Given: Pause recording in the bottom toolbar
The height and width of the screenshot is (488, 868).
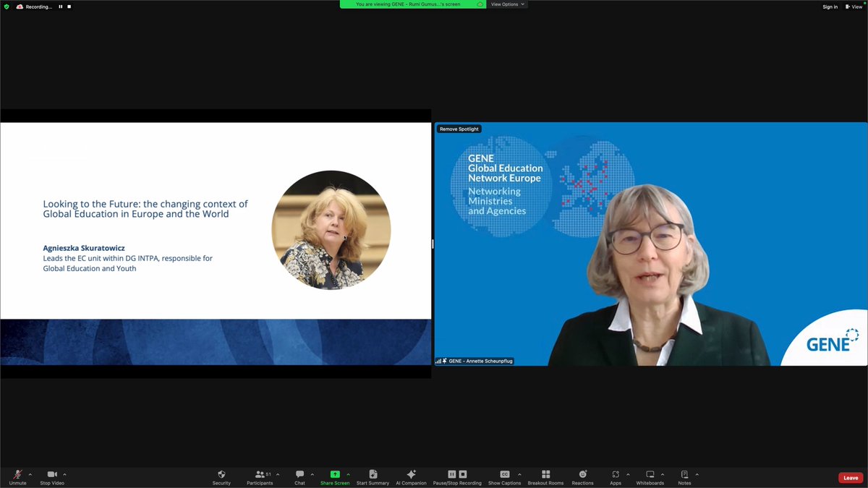Looking at the screenshot, I should (451, 474).
